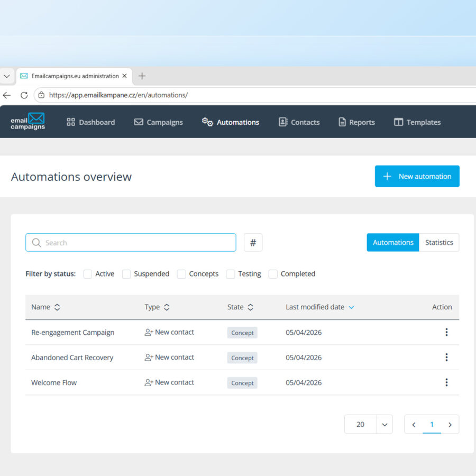Screen dimensions: 476x476
Task: Open actions menu for Re-engagement Campaign
Action: (446, 332)
